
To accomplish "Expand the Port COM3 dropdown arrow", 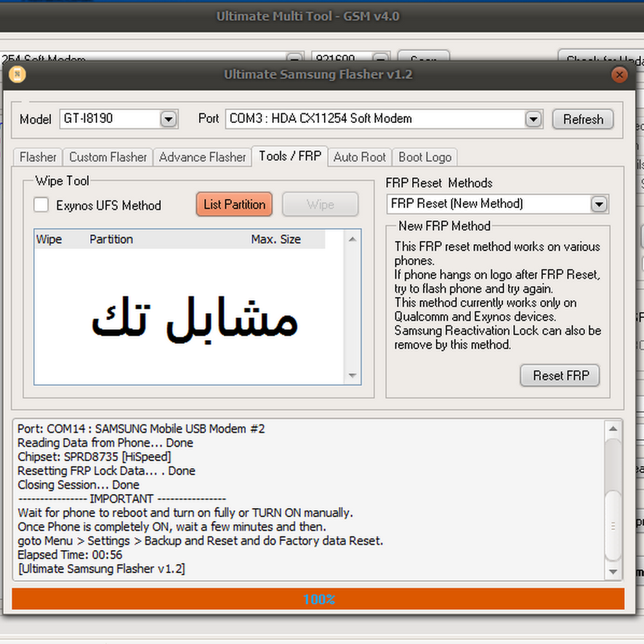I will click(x=533, y=119).
